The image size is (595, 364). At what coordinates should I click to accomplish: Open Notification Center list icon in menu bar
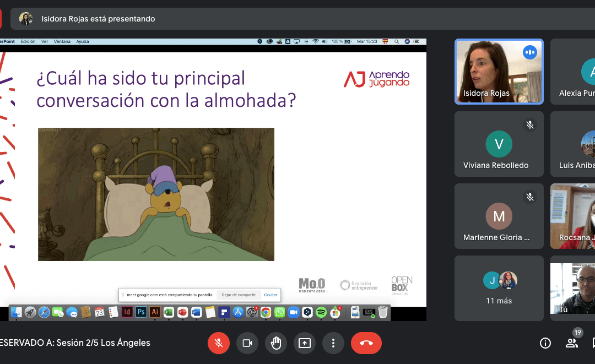[x=416, y=42]
